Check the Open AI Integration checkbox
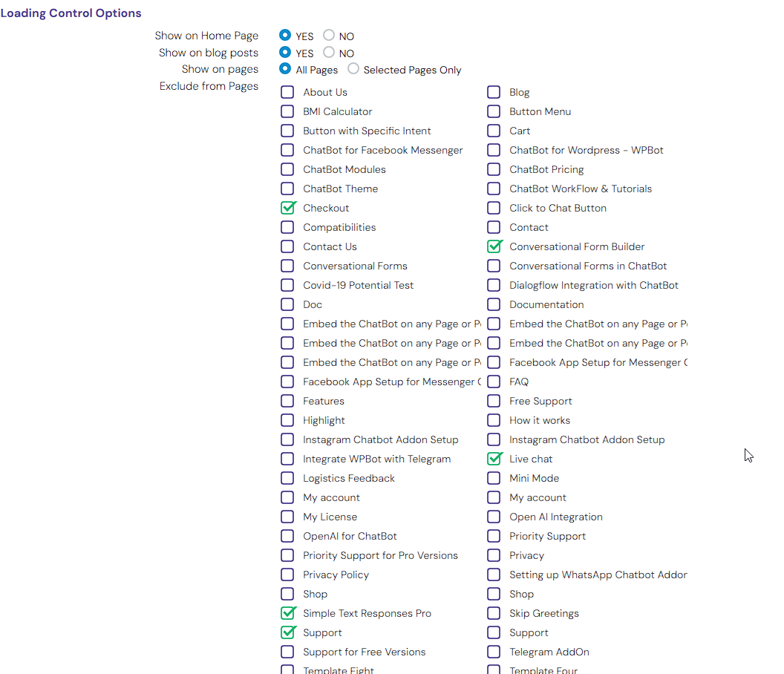This screenshot has height=674, width=784. (494, 517)
